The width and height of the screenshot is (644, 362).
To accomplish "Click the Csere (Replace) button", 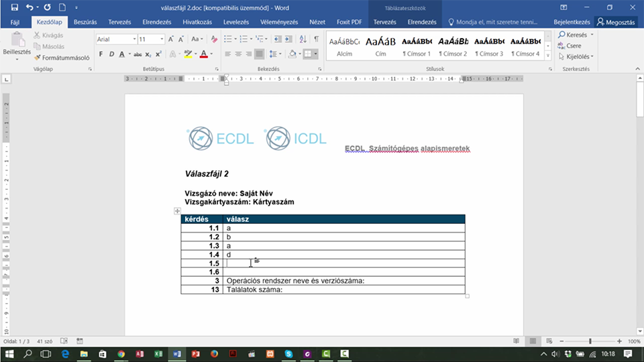I will pos(570,46).
